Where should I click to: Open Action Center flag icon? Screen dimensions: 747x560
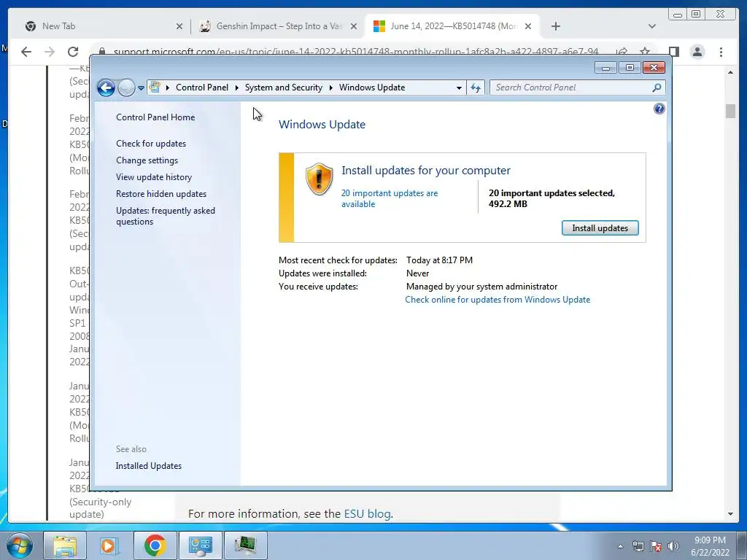(656, 546)
